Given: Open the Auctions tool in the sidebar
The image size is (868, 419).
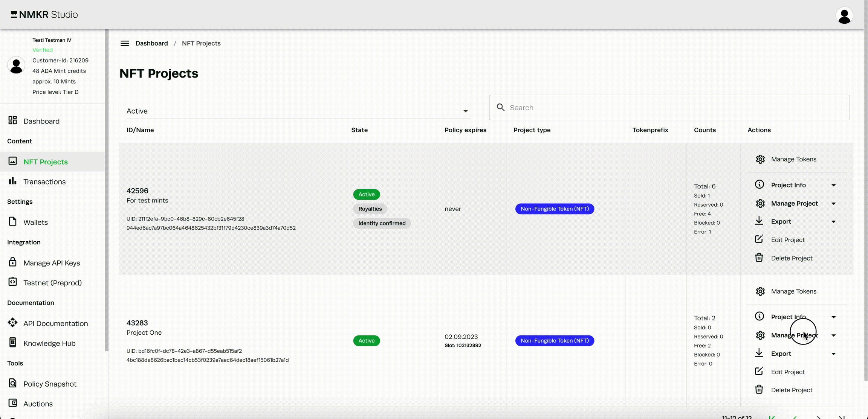Looking at the screenshot, I should 38,404.
